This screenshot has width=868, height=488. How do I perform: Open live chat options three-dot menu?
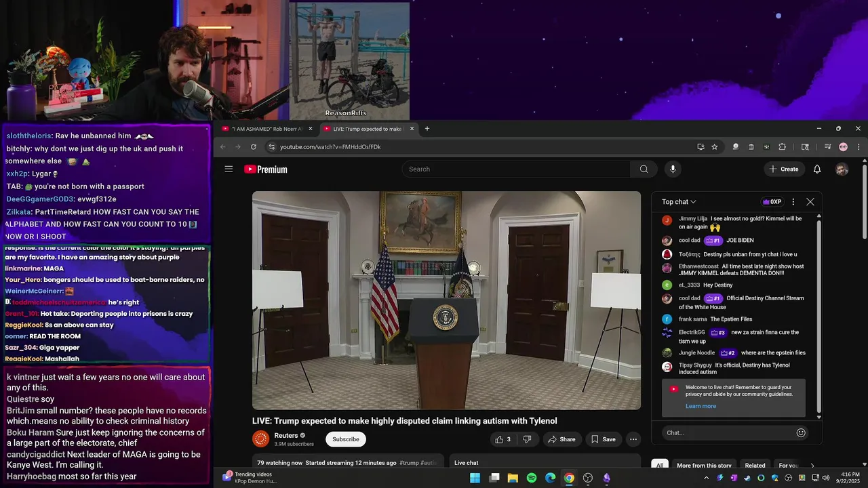(x=793, y=202)
